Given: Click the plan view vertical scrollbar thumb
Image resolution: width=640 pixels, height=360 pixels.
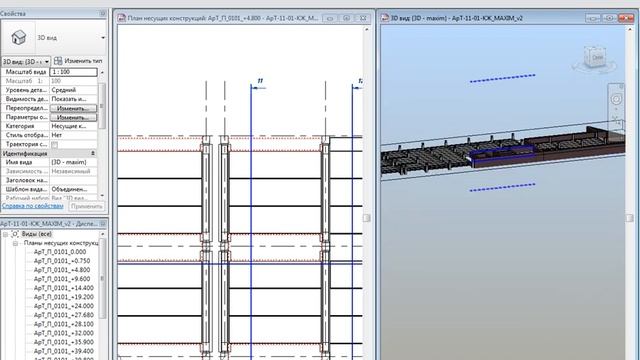Looking at the screenshot, I should (x=367, y=218).
